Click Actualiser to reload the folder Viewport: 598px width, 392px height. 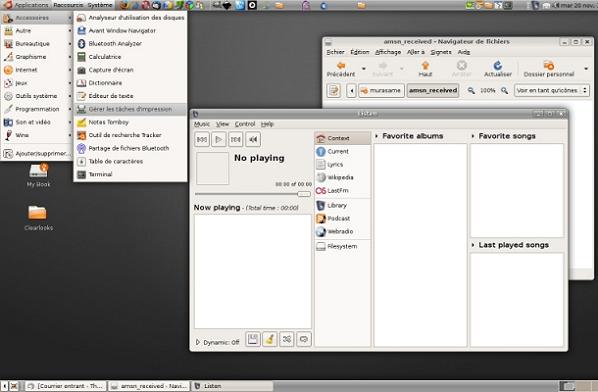click(x=498, y=69)
